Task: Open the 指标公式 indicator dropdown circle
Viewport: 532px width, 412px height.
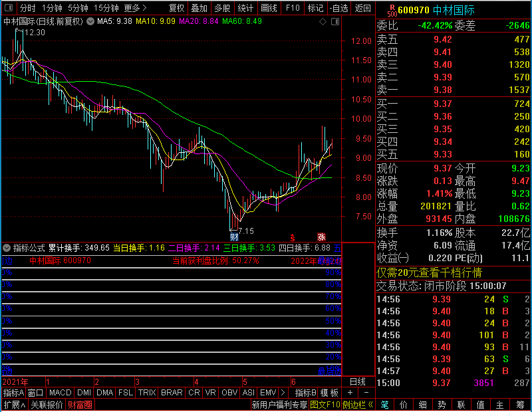Action: pyautogui.click(x=7, y=248)
